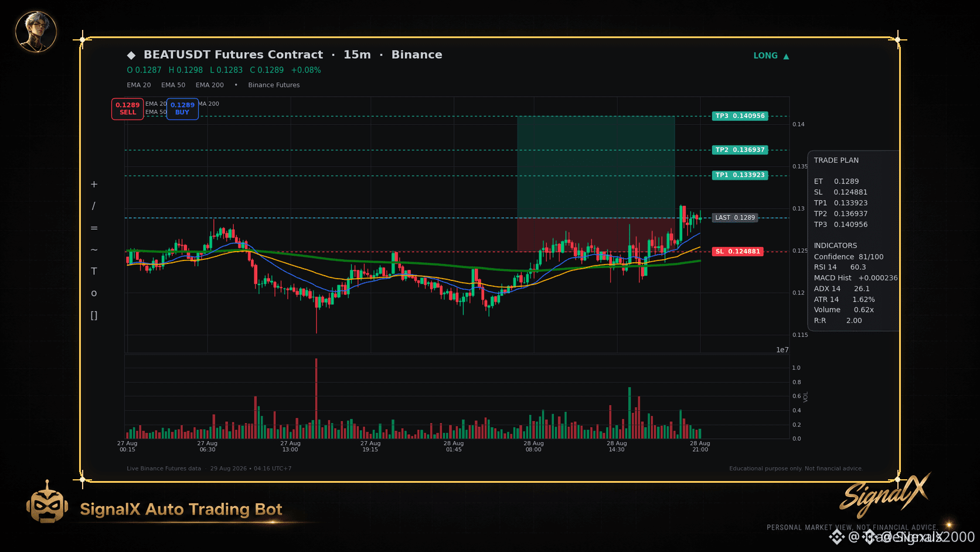Click the 28 Aug 14:30 time label

click(x=617, y=446)
